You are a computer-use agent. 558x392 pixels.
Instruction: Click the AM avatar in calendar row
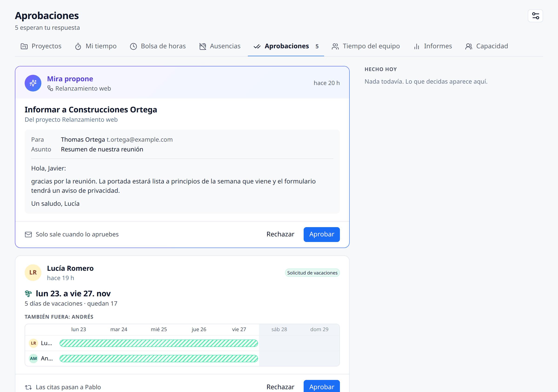tap(33, 358)
